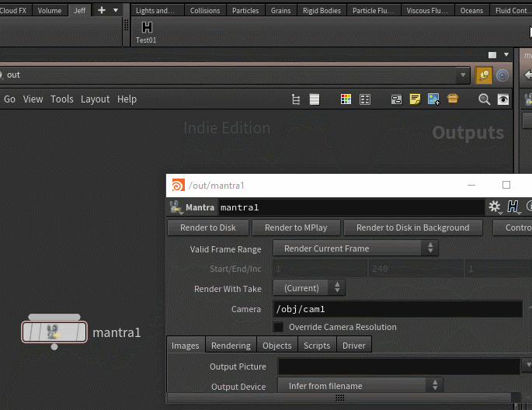The height and width of the screenshot is (410, 532).
Task: Add a background image to network
Action: pyautogui.click(x=433, y=99)
